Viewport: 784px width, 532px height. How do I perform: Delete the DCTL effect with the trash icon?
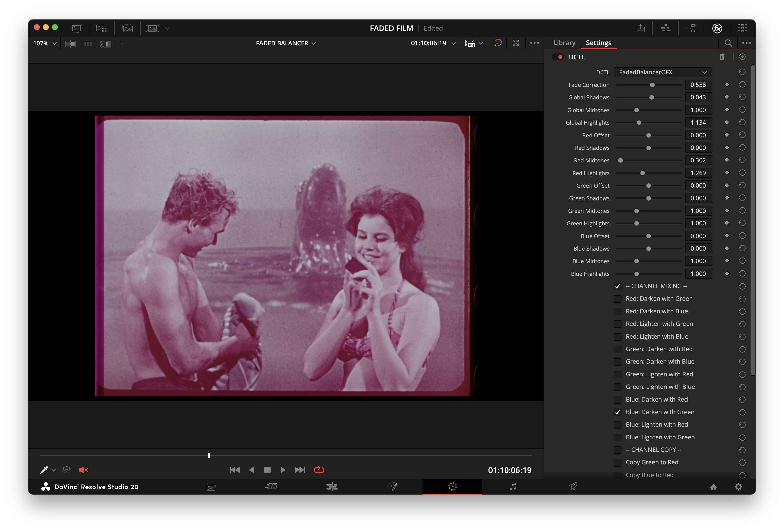point(722,57)
